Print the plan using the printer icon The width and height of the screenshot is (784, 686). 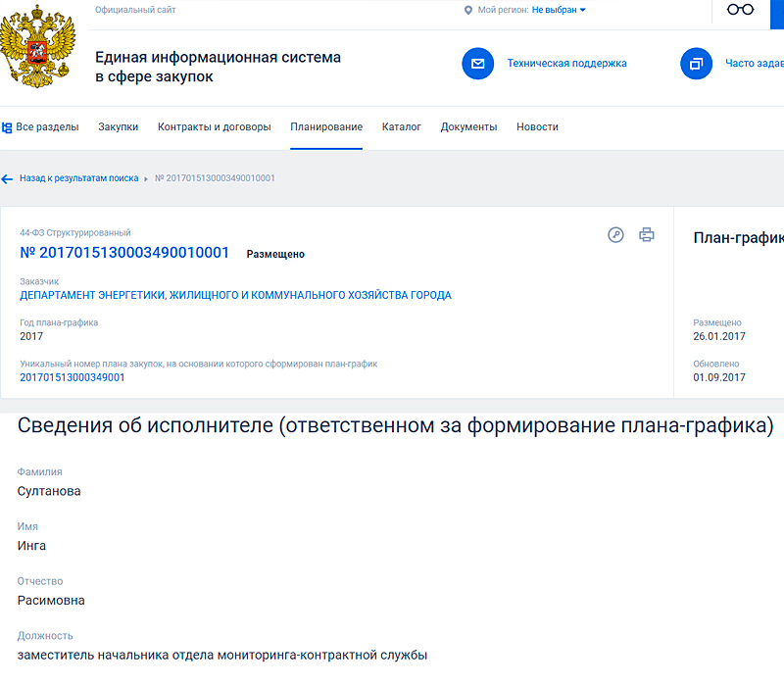point(646,235)
